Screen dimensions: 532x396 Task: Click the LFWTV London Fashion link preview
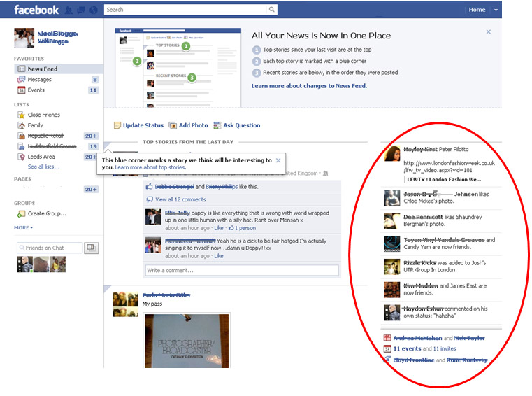pyautogui.click(x=444, y=179)
